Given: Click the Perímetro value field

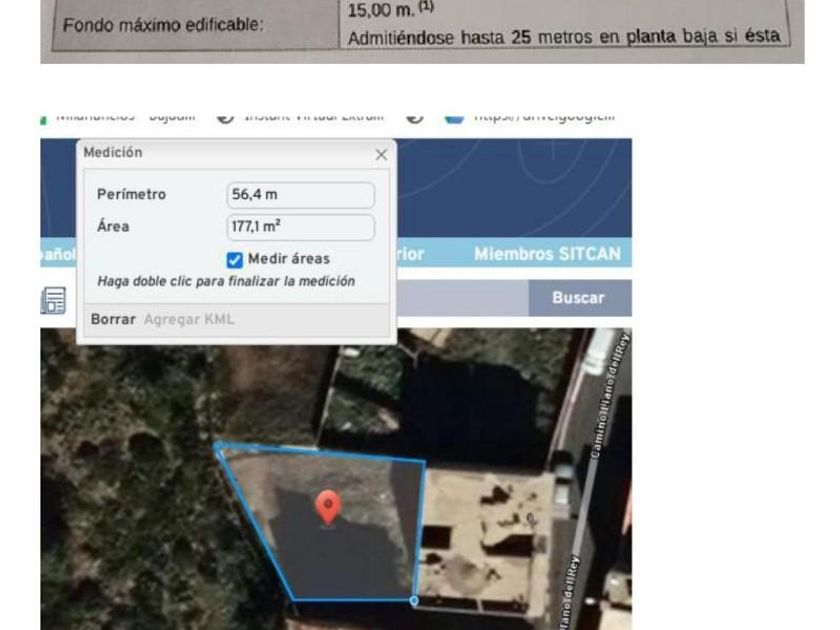Looking at the screenshot, I should [x=301, y=195].
